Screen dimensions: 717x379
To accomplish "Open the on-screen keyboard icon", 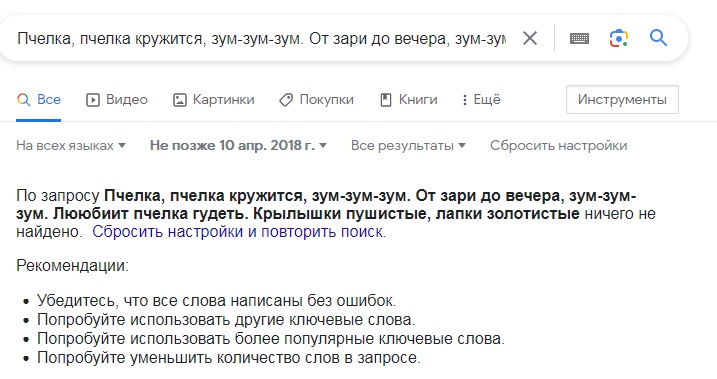I will 579,38.
